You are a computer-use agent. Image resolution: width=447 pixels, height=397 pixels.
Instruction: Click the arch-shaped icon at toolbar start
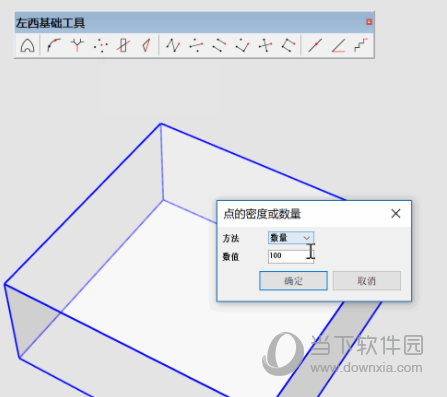[x=27, y=45]
